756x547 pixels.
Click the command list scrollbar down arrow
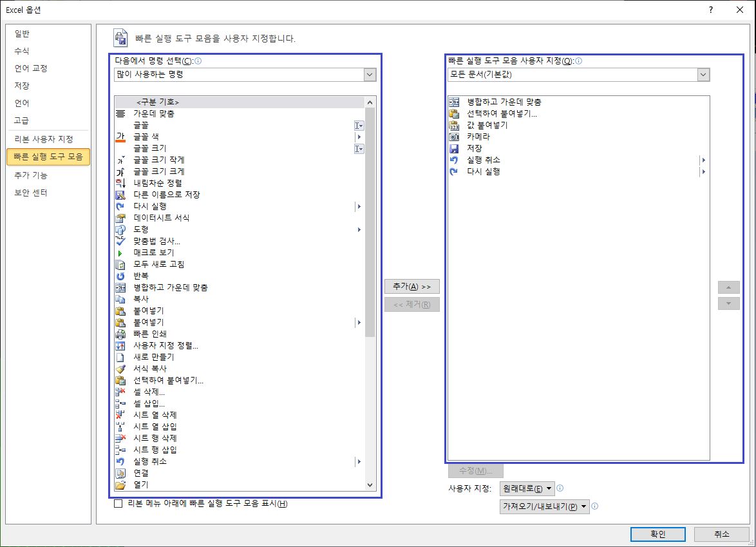coord(370,485)
